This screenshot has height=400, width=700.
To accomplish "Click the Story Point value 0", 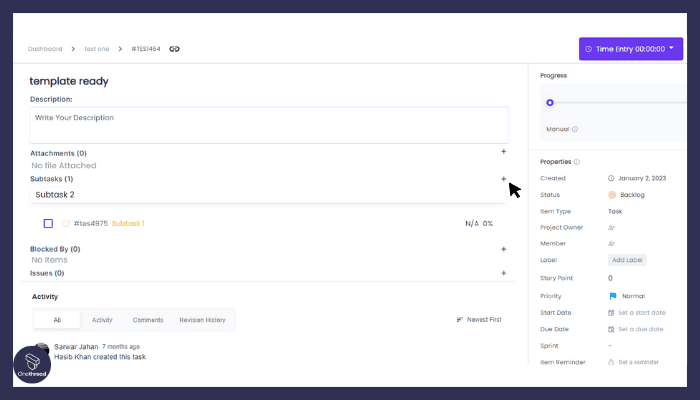I will (610, 278).
